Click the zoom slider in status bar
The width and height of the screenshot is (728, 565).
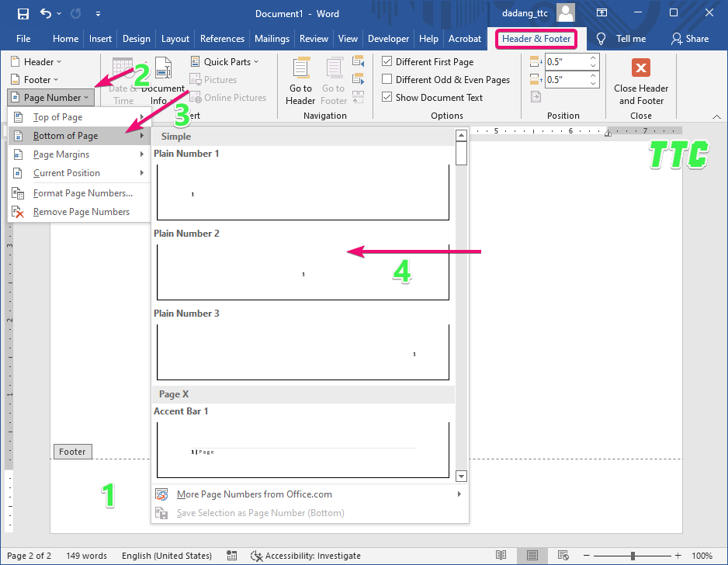click(x=633, y=556)
